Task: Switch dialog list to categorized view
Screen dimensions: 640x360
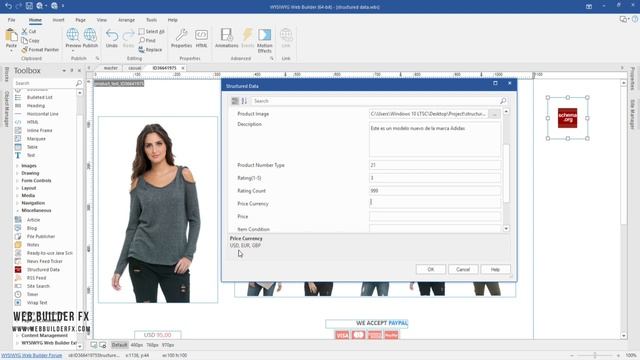Action: pos(235,101)
